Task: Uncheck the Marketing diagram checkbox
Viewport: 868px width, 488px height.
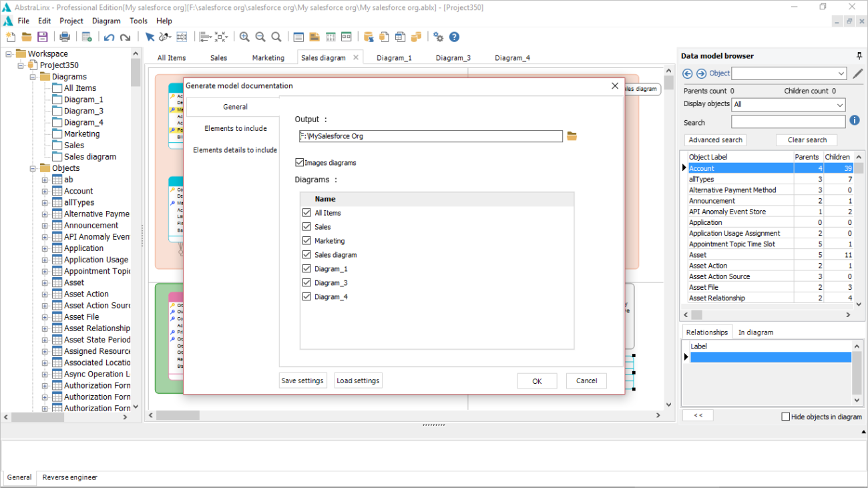Action: click(x=307, y=241)
